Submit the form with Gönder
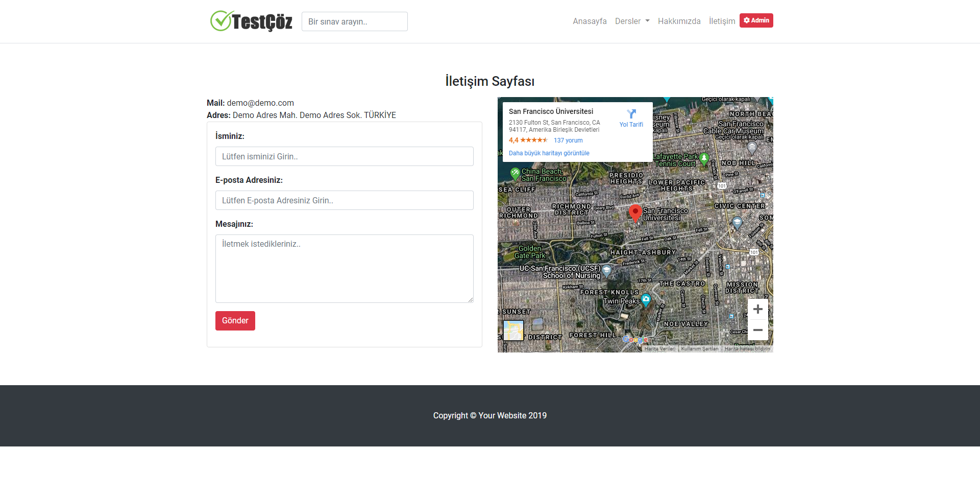The width and height of the screenshot is (980, 495). (235, 321)
